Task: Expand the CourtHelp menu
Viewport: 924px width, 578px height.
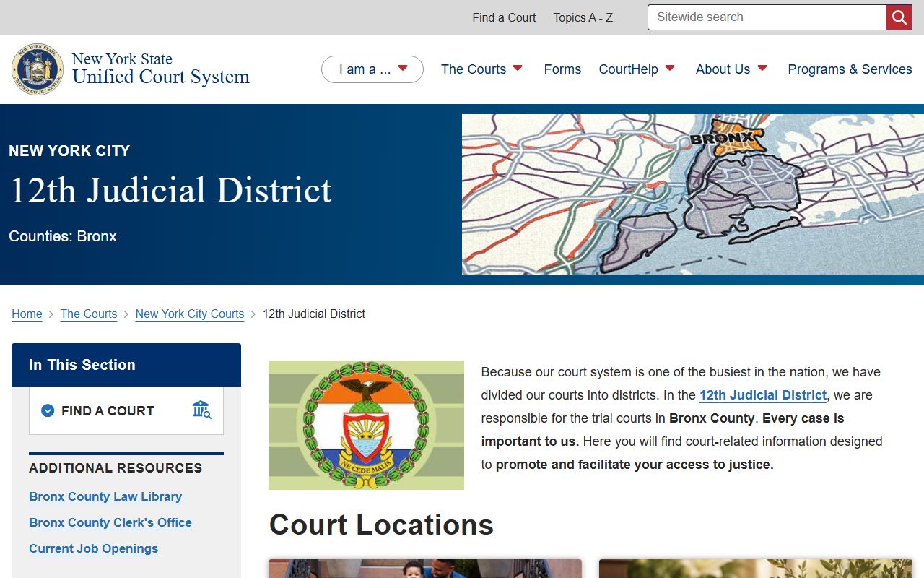Action: tap(637, 69)
